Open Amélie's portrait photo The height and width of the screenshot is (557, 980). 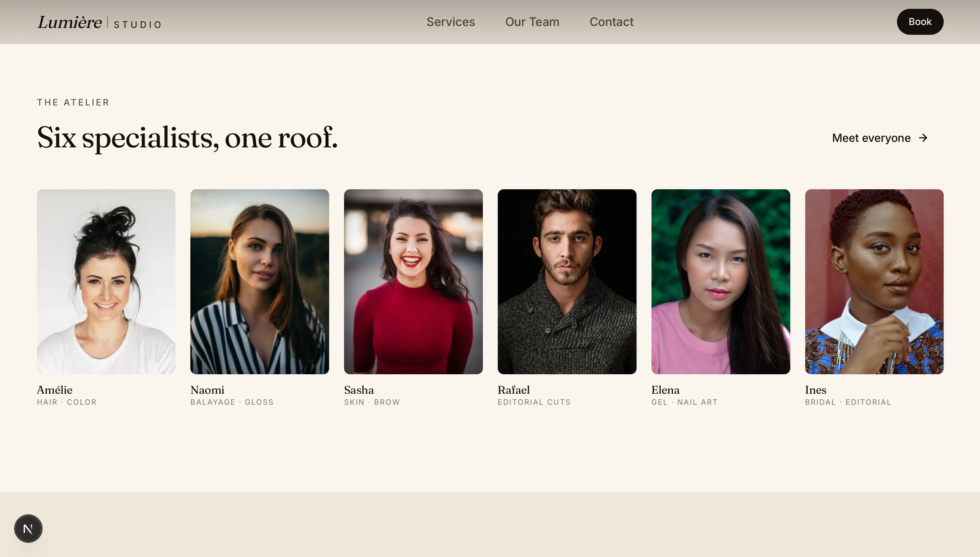pyautogui.click(x=106, y=281)
